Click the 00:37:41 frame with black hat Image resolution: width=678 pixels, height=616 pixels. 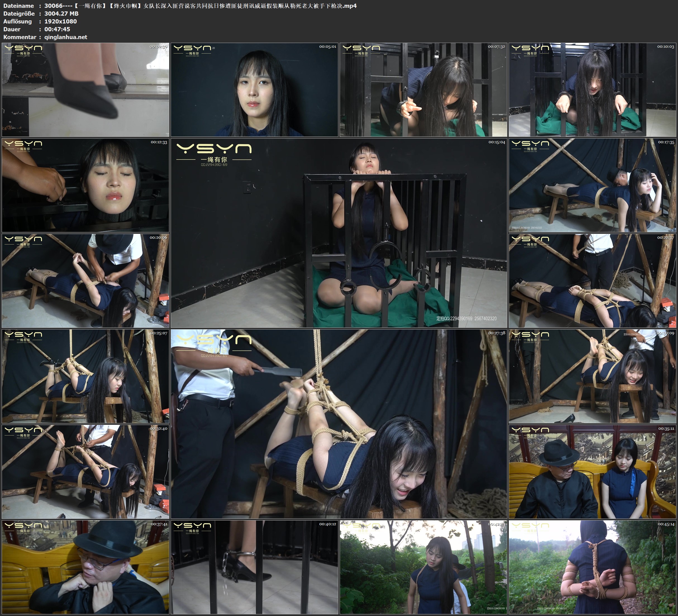(85, 567)
